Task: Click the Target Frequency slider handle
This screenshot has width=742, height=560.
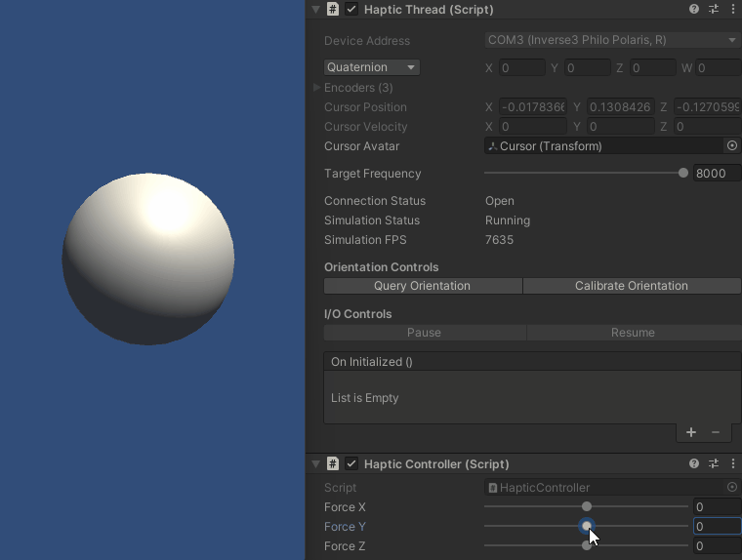Action: click(683, 174)
